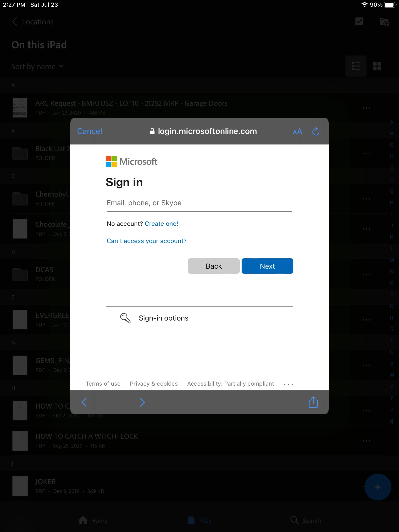This screenshot has height=532, width=399.
Task: Jump to letter S in index
Action: point(392,329)
